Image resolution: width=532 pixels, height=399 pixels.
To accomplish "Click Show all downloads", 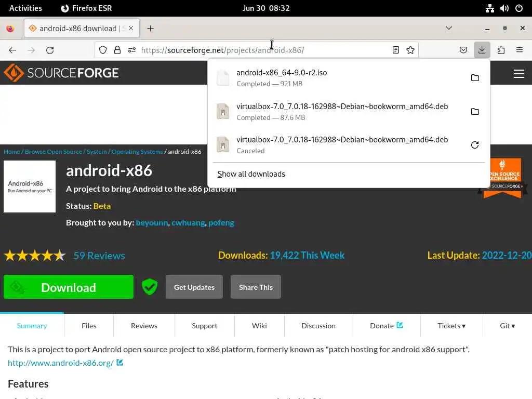I will click(x=251, y=174).
